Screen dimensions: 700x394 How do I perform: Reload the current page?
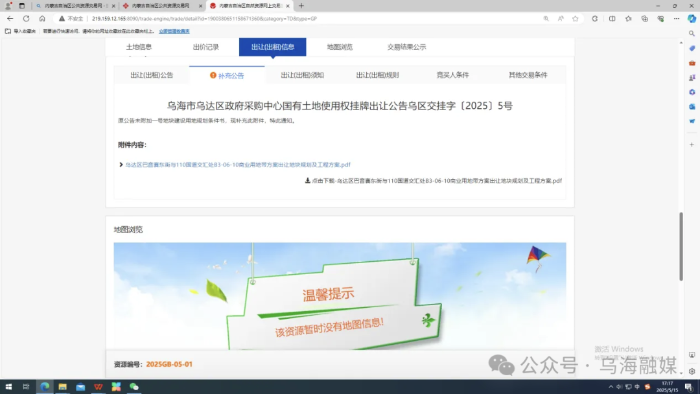(x=26, y=19)
